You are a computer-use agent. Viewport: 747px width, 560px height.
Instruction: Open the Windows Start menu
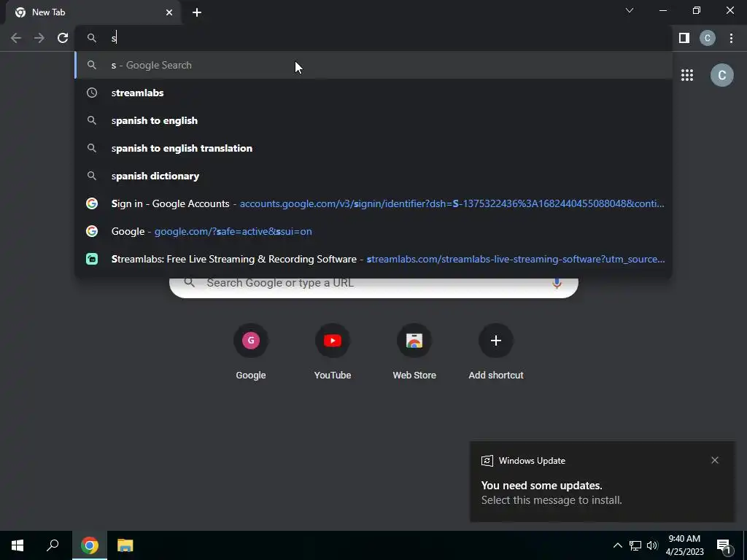pyautogui.click(x=18, y=545)
